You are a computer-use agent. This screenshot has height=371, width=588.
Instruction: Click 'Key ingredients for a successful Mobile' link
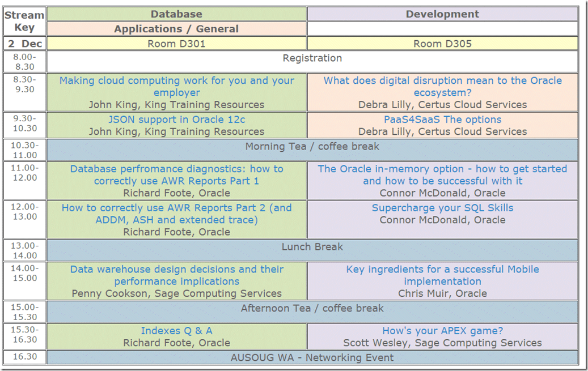point(442,270)
